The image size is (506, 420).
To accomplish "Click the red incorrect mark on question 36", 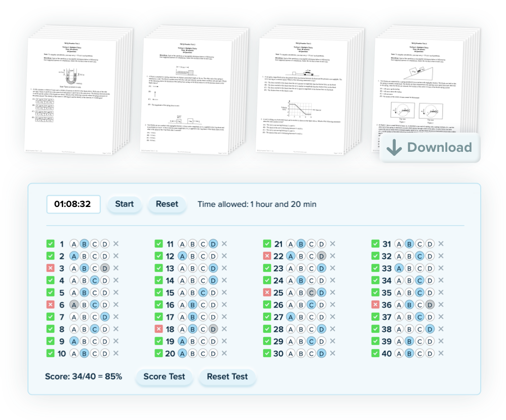I will click(375, 305).
